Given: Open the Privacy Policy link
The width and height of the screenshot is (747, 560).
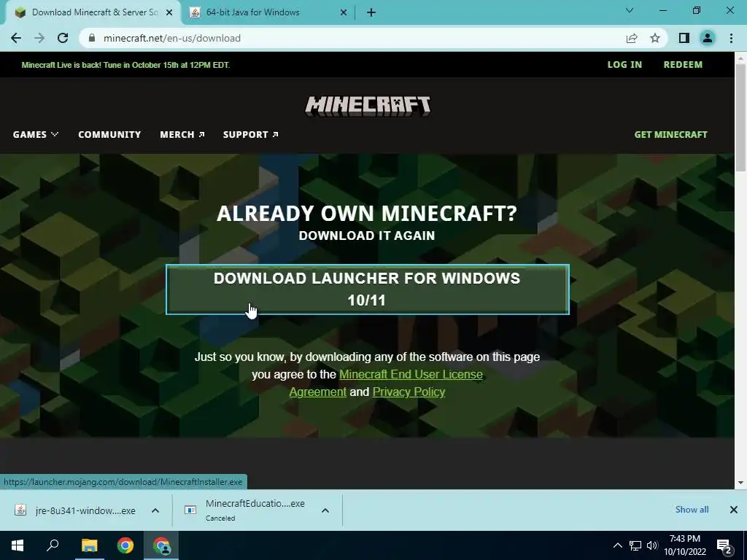Looking at the screenshot, I should (x=409, y=392).
